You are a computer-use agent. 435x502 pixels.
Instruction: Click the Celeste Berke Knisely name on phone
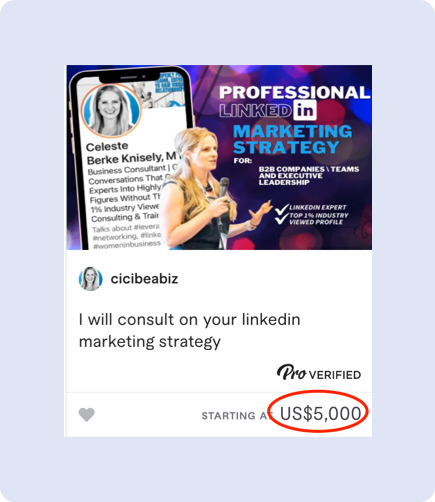click(x=132, y=153)
